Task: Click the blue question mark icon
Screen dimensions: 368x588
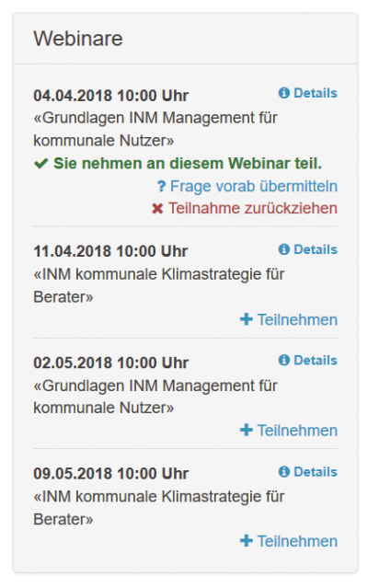Action: point(161,186)
